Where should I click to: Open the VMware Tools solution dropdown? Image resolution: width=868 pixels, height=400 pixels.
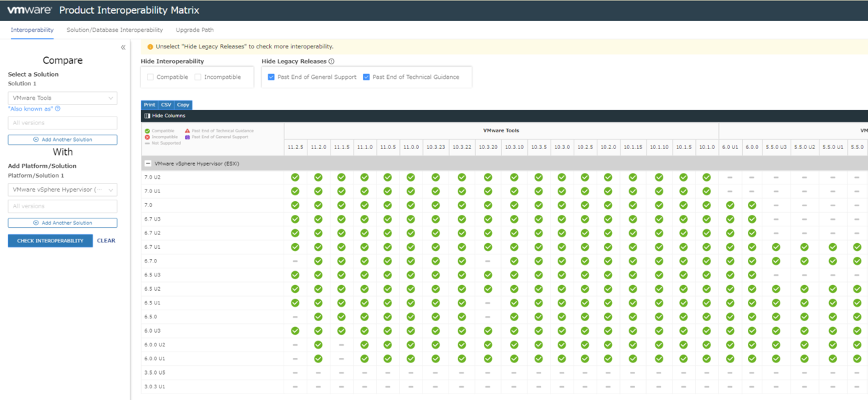(62, 98)
